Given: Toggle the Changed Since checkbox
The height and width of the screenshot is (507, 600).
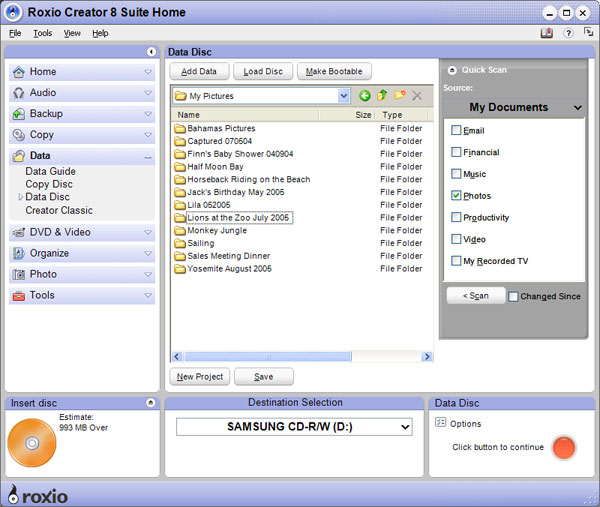Looking at the screenshot, I should point(514,296).
